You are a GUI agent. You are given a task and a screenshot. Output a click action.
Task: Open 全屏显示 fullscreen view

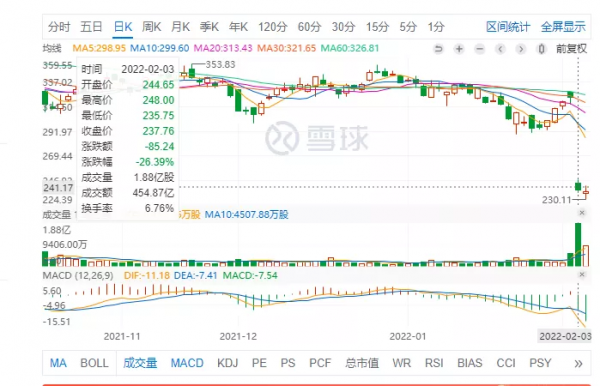tap(563, 27)
